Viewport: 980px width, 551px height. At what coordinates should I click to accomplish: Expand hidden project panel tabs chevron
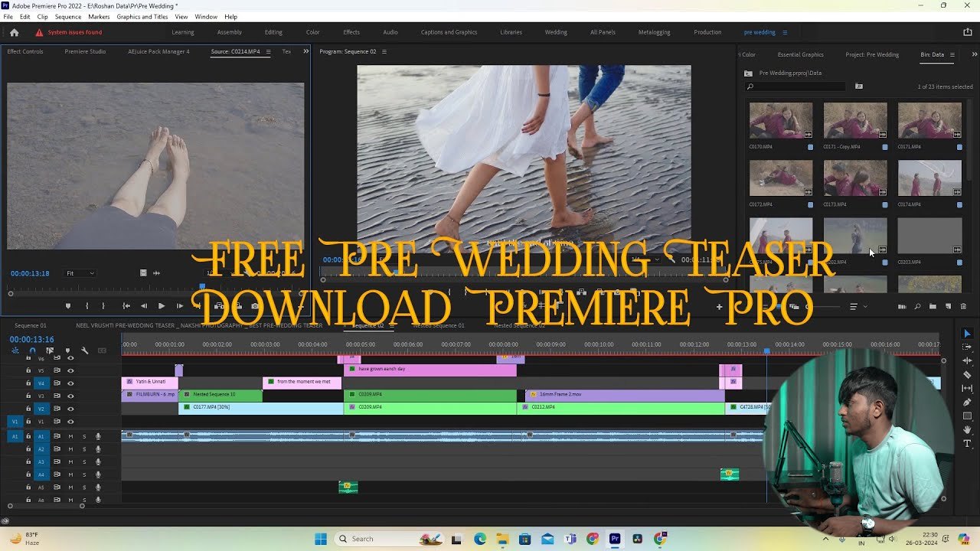pos(975,54)
